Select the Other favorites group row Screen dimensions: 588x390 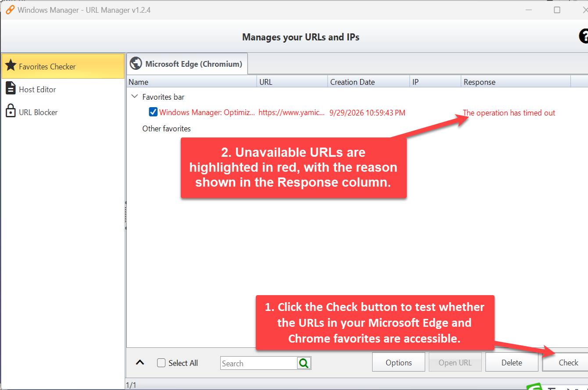(166, 129)
